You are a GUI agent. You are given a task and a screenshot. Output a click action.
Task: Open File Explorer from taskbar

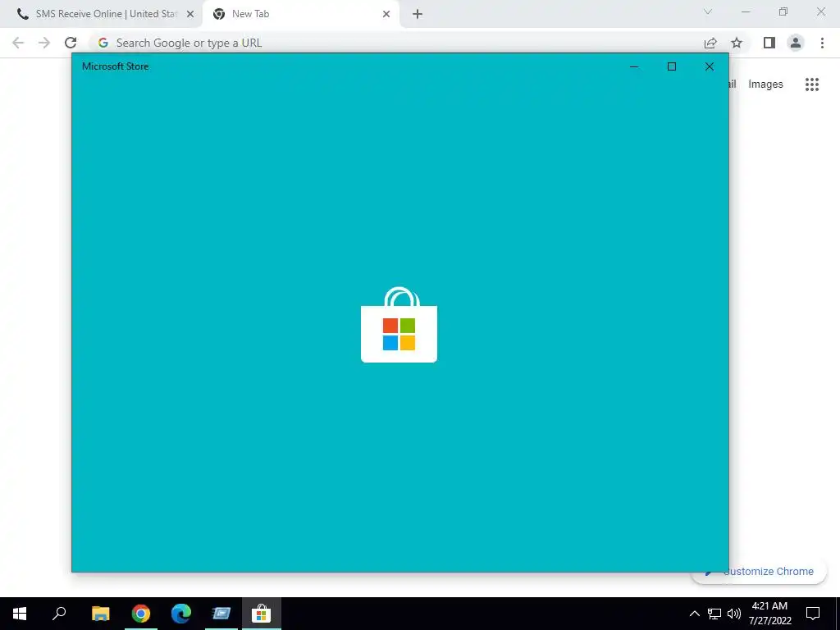click(101, 614)
